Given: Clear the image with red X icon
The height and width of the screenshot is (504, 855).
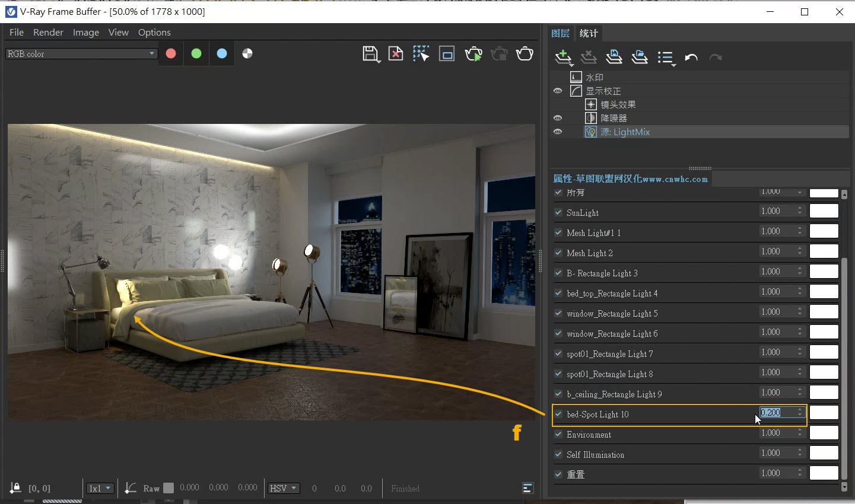Looking at the screenshot, I should tap(396, 54).
